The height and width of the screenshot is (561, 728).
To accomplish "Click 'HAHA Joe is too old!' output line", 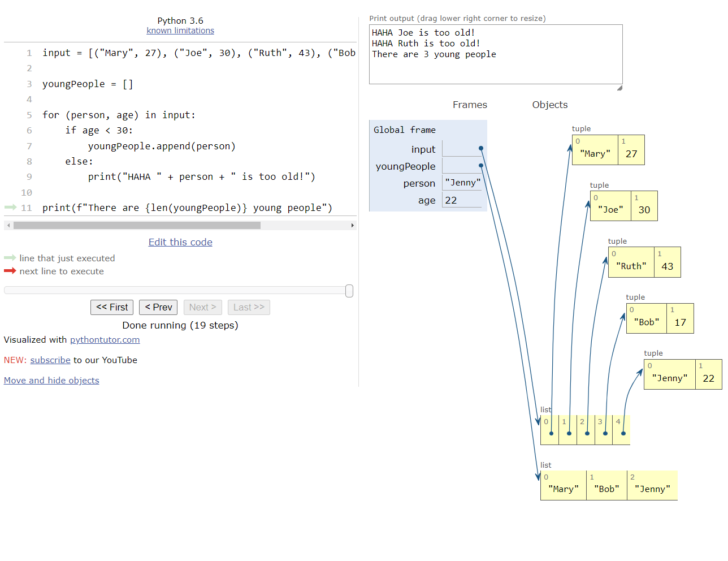I will (x=423, y=33).
